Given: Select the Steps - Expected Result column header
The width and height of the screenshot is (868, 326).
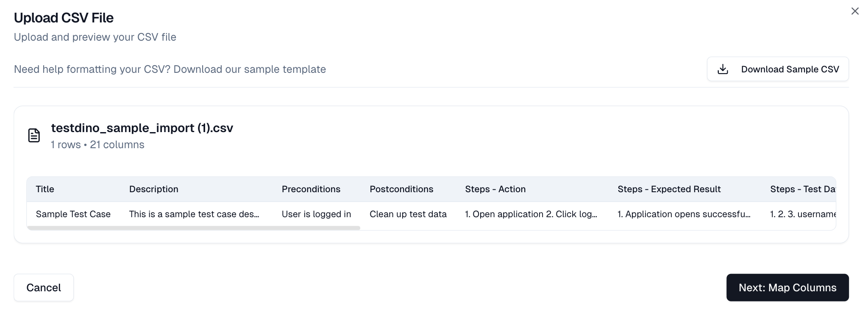Looking at the screenshot, I should [x=669, y=189].
